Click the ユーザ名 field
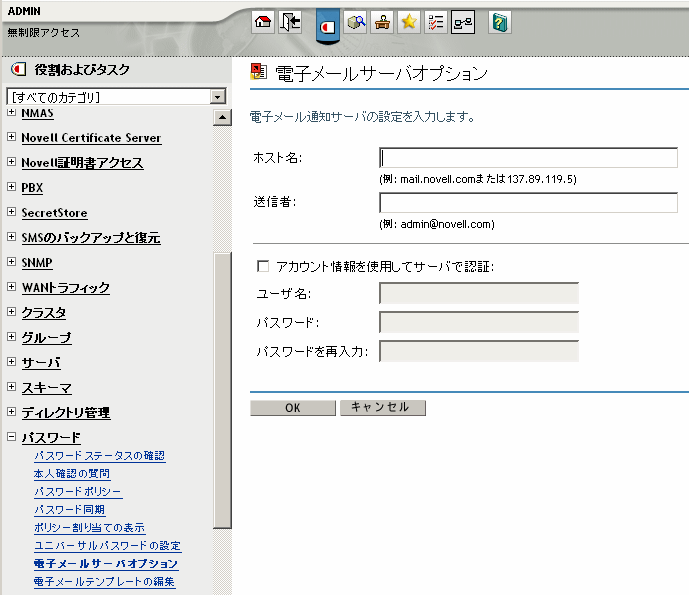Viewport: 689px width, 595px height. 479,293
